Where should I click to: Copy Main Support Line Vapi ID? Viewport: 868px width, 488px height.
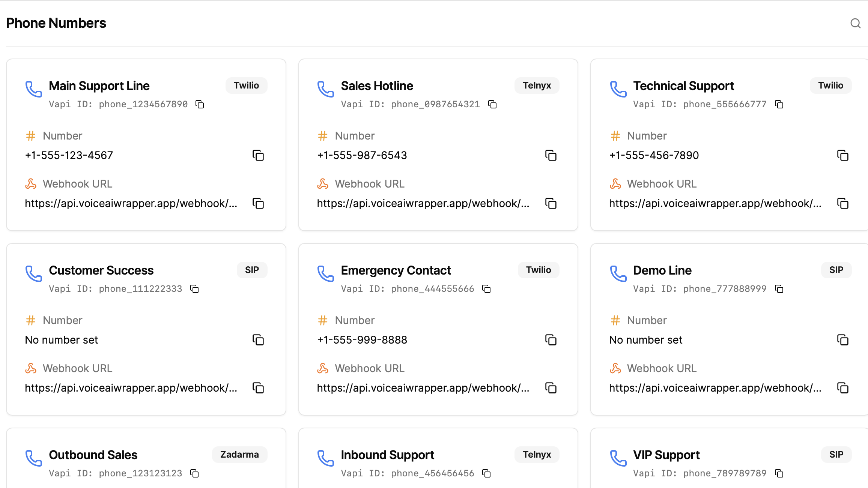coord(200,104)
